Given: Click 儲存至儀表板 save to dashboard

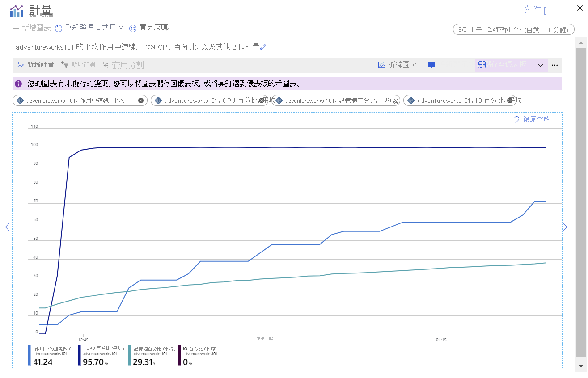Looking at the screenshot, I should pyautogui.click(x=503, y=65).
